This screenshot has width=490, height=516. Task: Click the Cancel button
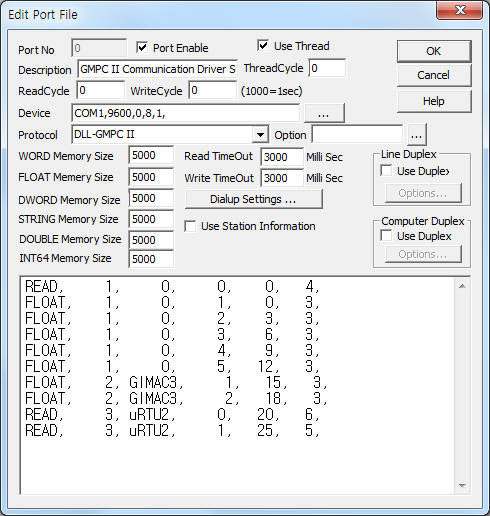pyautogui.click(x=434, y=75)
